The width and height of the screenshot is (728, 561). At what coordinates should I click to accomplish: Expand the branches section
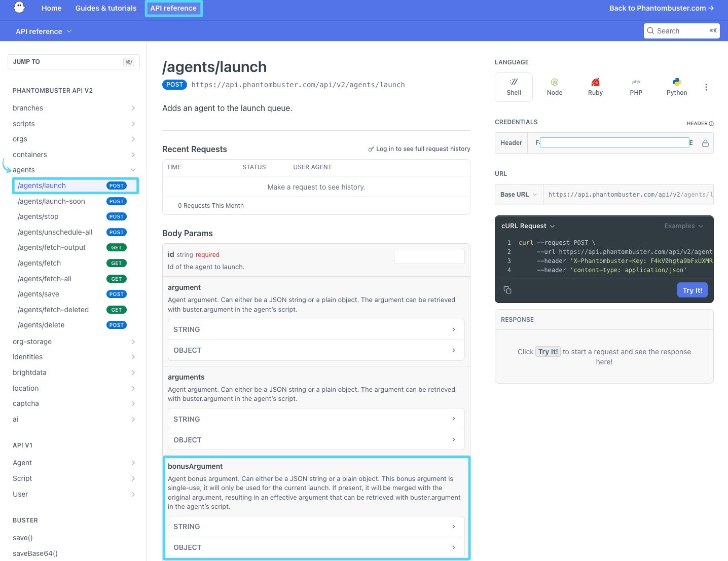tap(74, 108)
